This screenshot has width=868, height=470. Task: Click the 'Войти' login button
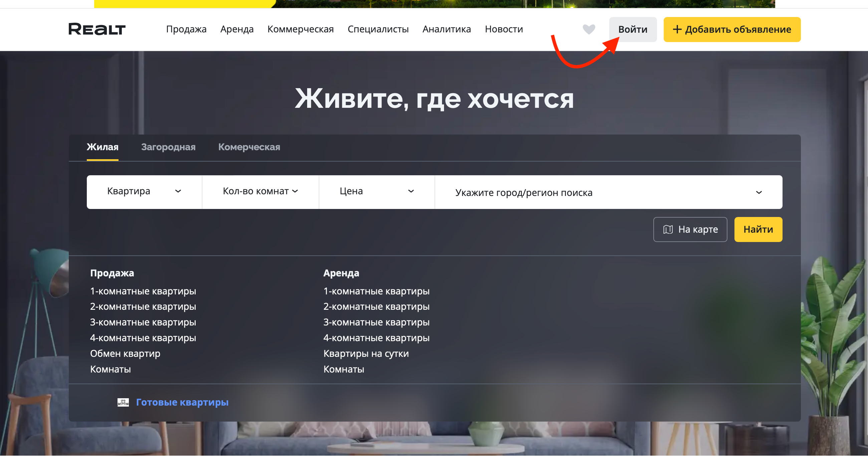click(633, 30)
